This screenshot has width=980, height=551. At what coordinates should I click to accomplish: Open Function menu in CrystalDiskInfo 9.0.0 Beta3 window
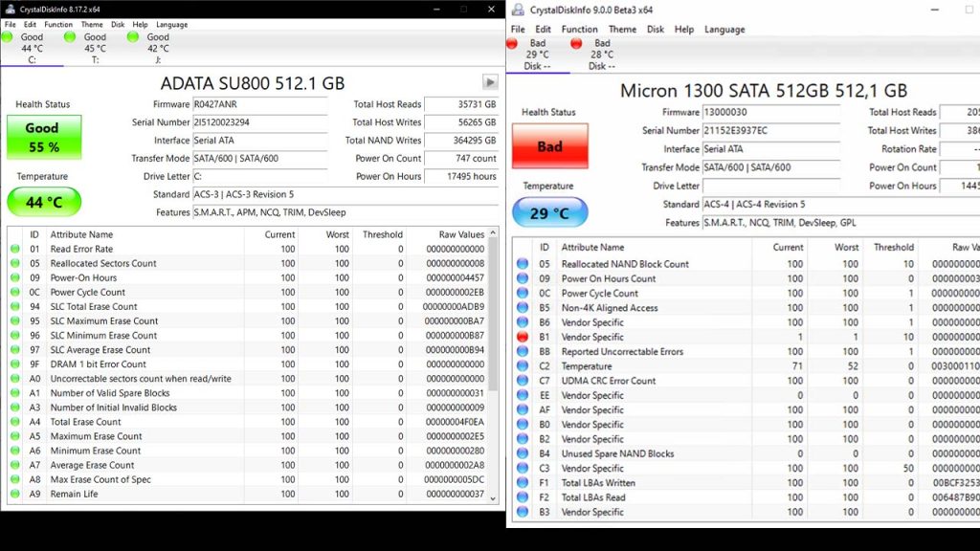(x=579, y=30)
